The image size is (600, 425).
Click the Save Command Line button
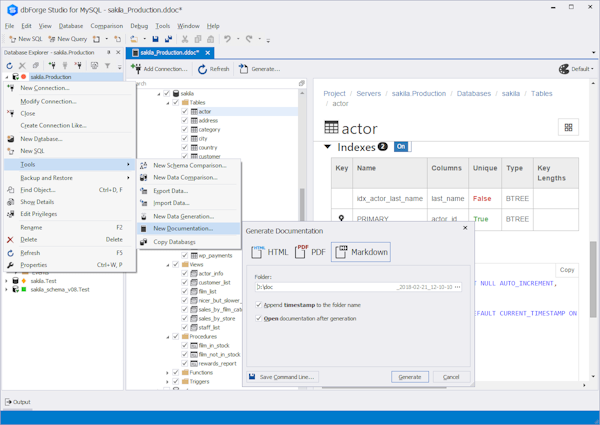tap(283, 377)
